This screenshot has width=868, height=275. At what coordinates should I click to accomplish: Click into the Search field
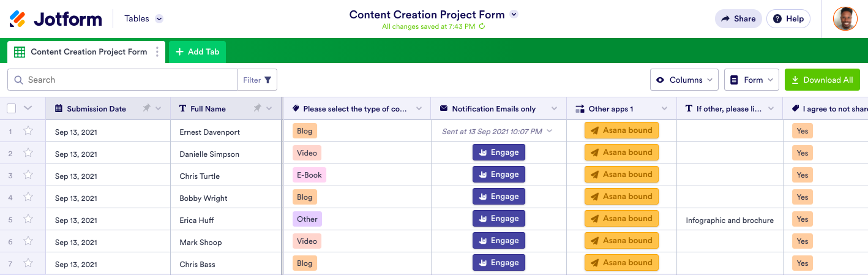click(129, 80)
